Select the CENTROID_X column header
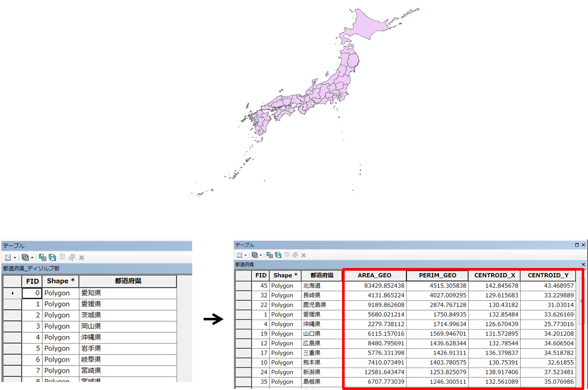Viewport: 588px width, 390px height. 494,275
